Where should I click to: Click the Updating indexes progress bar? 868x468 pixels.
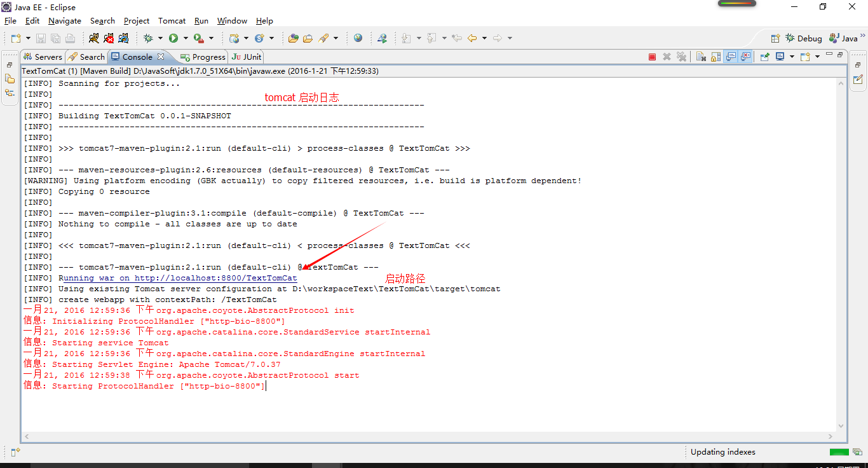coord(839,452)
